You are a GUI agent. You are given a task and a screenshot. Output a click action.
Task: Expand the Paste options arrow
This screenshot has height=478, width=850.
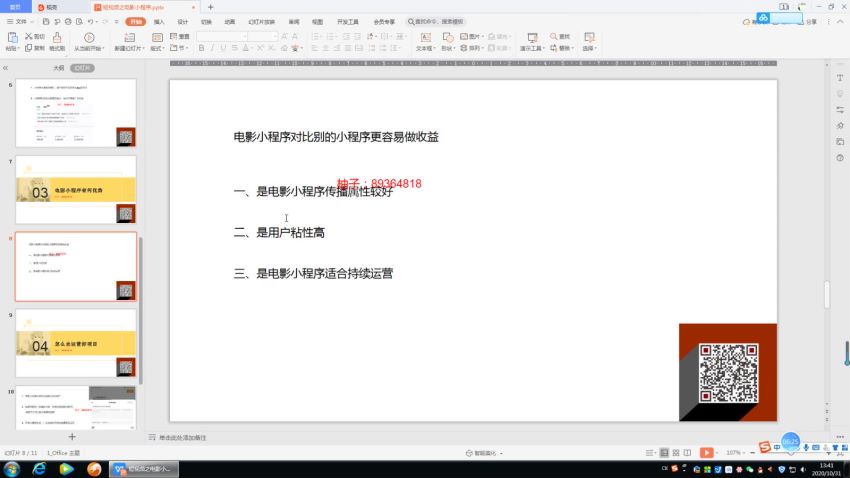click(x=18, y=49)
